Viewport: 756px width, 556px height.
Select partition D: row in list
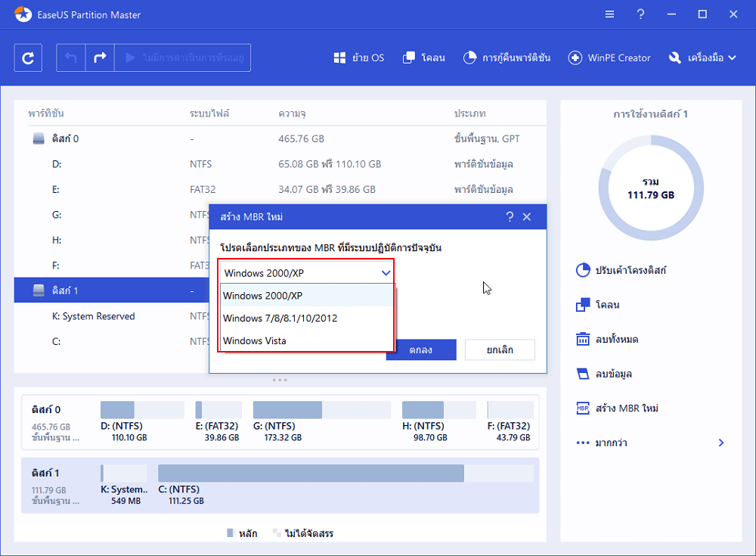pyautogui.click(x=280, y=164)
